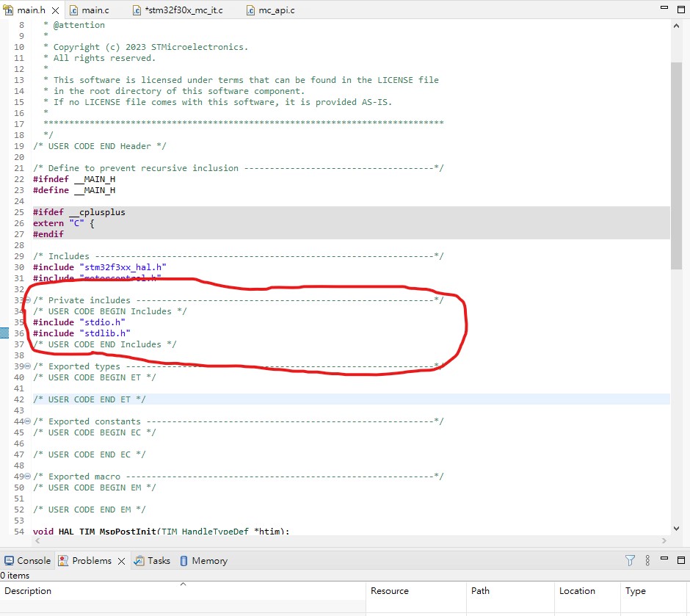Viewport: 690px width, 616px height.
Task: Open the Problems view menu via vertical dots icon
Action: (x=647, y=560)
